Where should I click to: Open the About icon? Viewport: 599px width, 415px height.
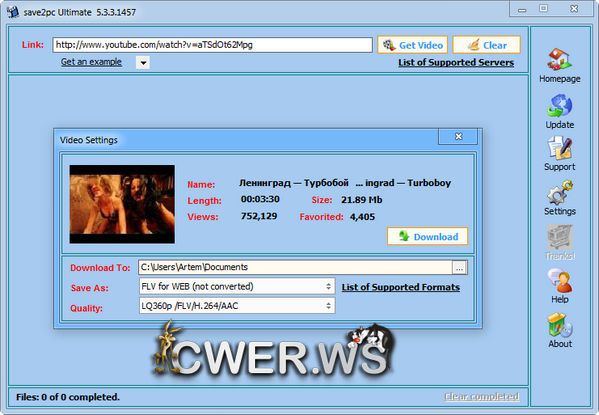coord(560,325)
